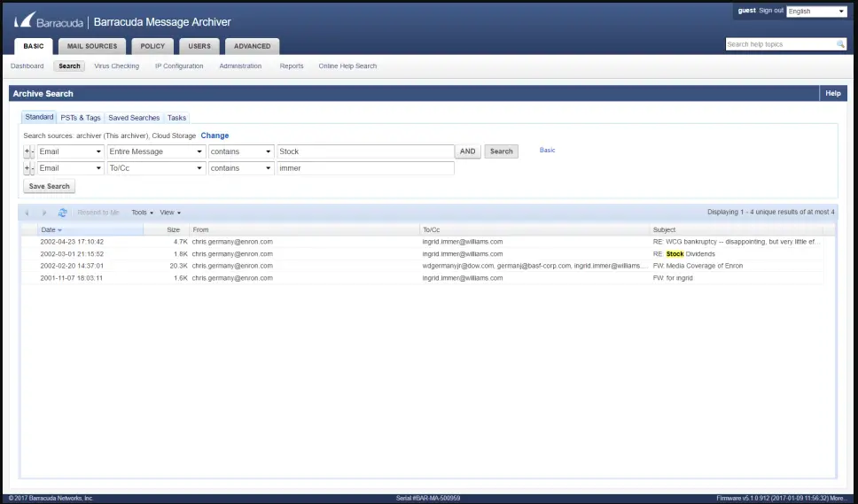Click the Save Search button

pyautogui.click(x=50, y=186)
